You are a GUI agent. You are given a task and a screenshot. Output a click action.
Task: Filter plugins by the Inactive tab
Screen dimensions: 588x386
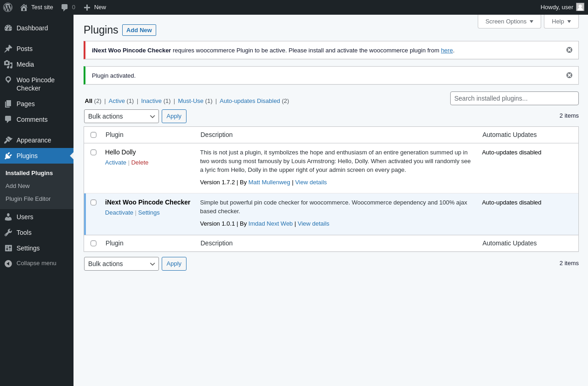151,101
